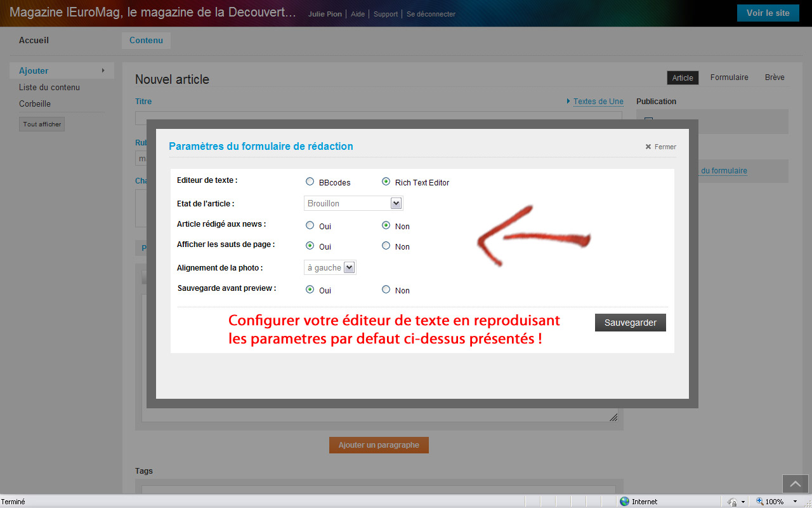Screen dimensions: 812x508
Task: Click the textarea resize grip handle
Action: (x=613, y=417)
